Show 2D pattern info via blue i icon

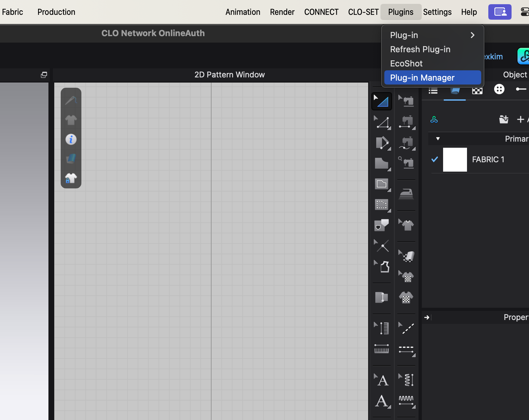[x=71, y=139]
